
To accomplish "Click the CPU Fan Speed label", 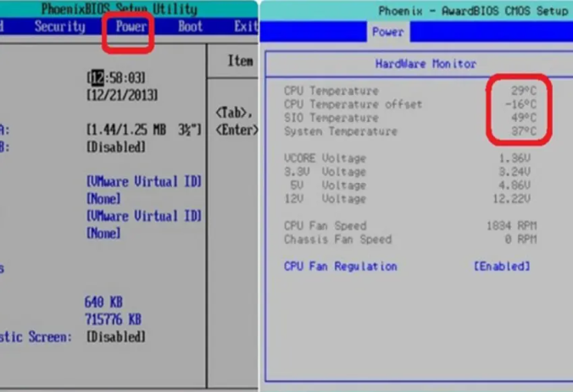I will coord(325,226).
